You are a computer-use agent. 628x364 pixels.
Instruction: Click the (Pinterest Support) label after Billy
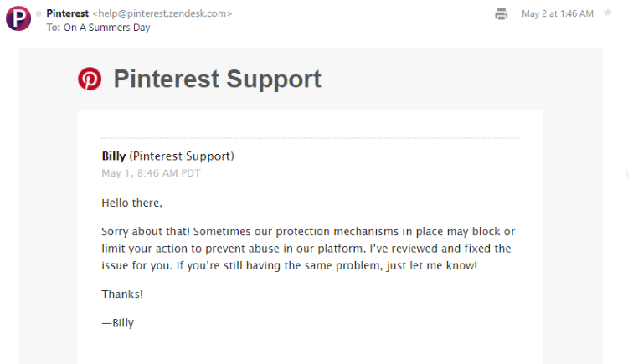click(182, 156)
